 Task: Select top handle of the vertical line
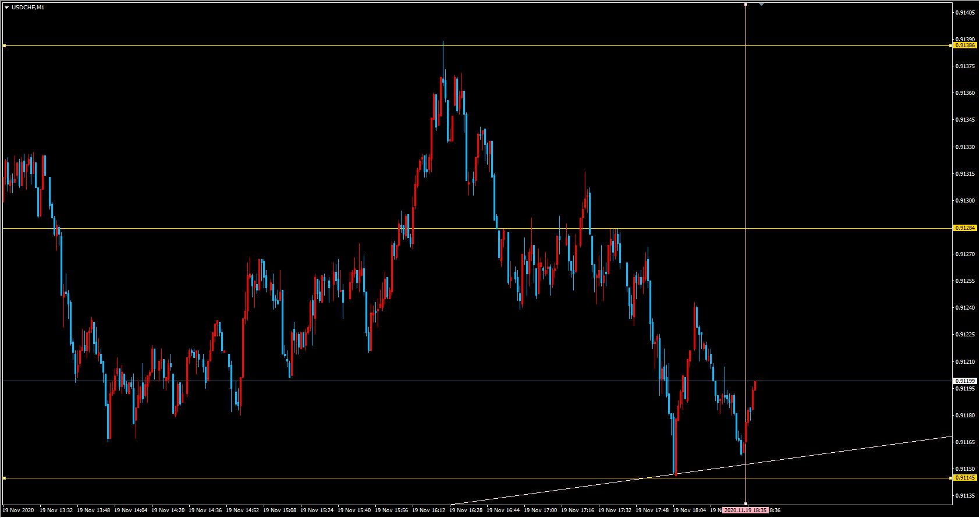(746, 4)
